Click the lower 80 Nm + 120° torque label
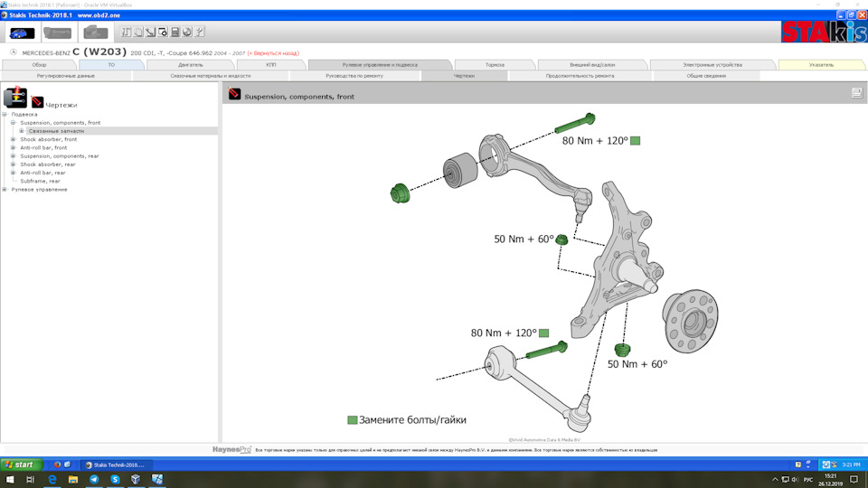The width and height of the screenshot is (868, 488). coord(504,333)
